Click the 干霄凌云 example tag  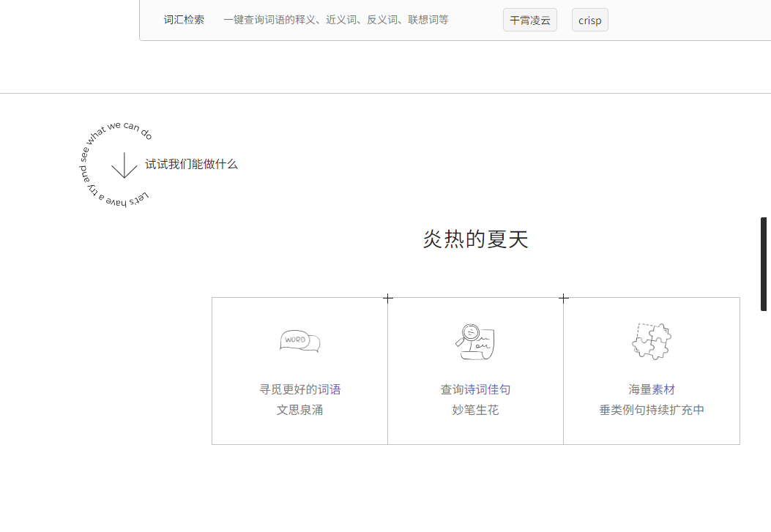pyautogui.click(x=529, y=20)
